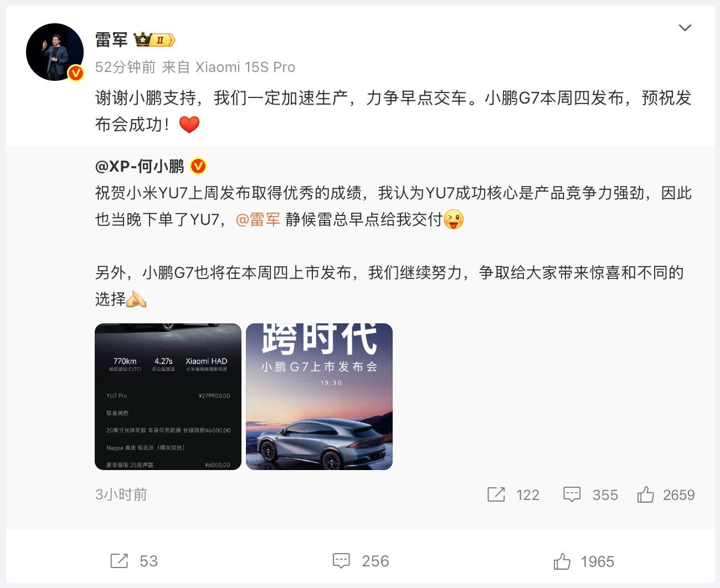The width and height of the screenshot is (720, 588).
Task: Click the verified badge on the avatar
Action: coord(75,73)
